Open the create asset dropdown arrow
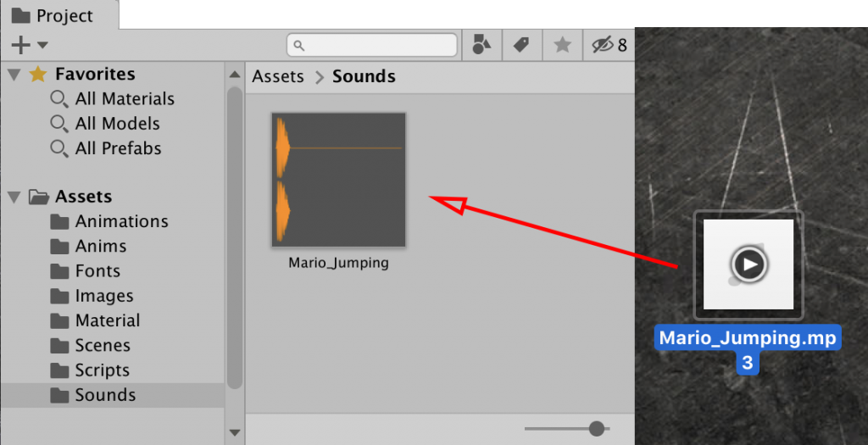 [x=42, y=46]
